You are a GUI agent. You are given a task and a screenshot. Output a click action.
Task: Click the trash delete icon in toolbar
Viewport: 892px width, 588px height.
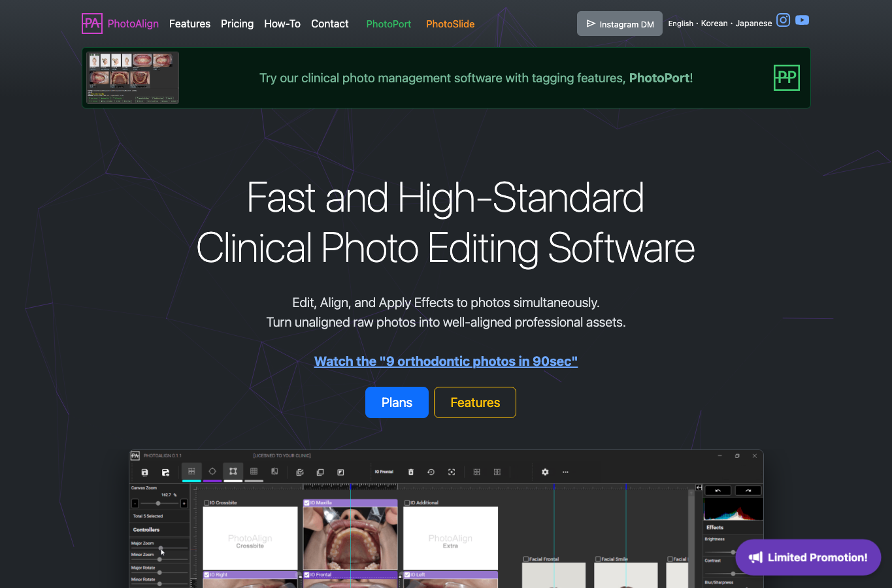coord(411,472)
